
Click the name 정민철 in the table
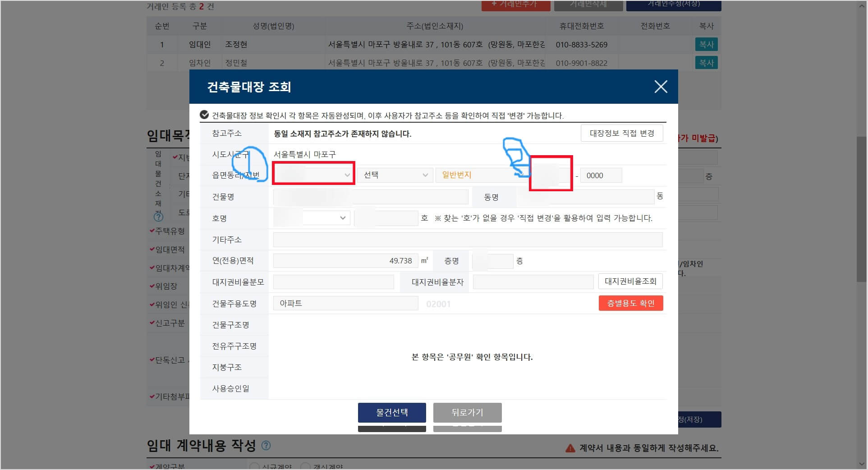point(236,63)
